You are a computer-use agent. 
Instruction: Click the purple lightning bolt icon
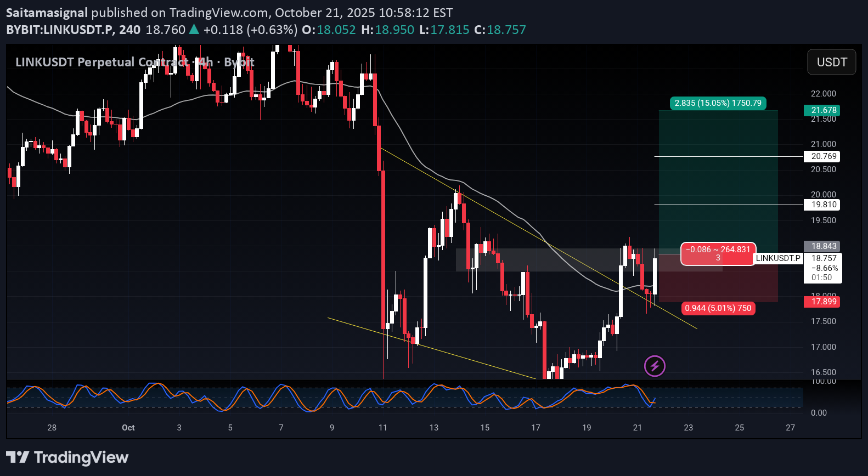tap(655, 366)
